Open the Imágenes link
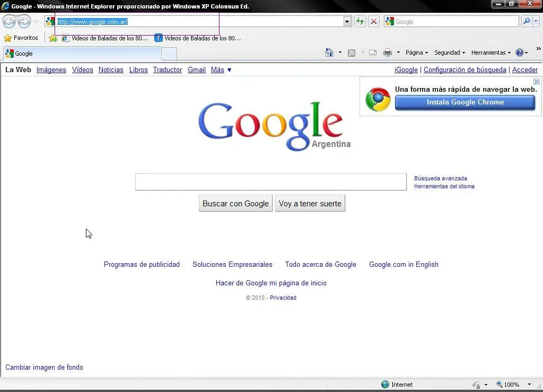 pyautogui.click(x=51, y=69)
